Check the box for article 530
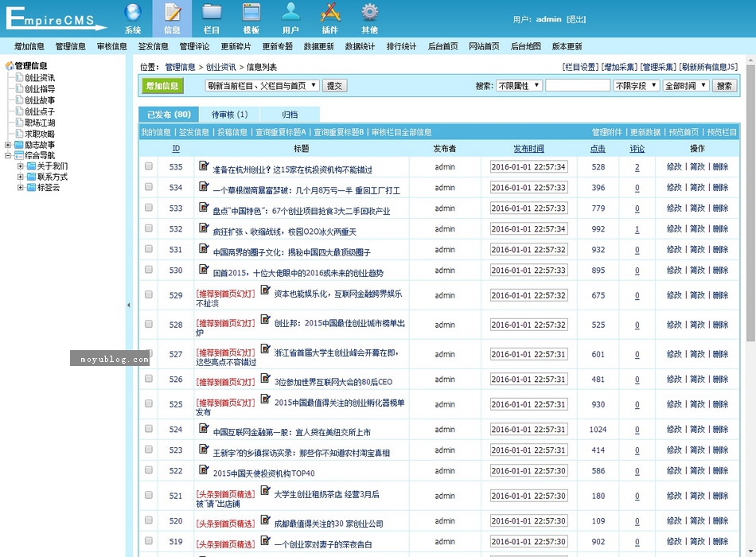This screenshot has height=557, width=756. point(149,270)
